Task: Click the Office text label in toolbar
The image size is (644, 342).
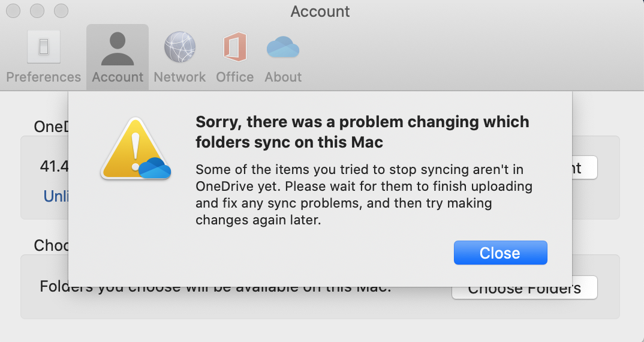Action: (x=235, y=77)
